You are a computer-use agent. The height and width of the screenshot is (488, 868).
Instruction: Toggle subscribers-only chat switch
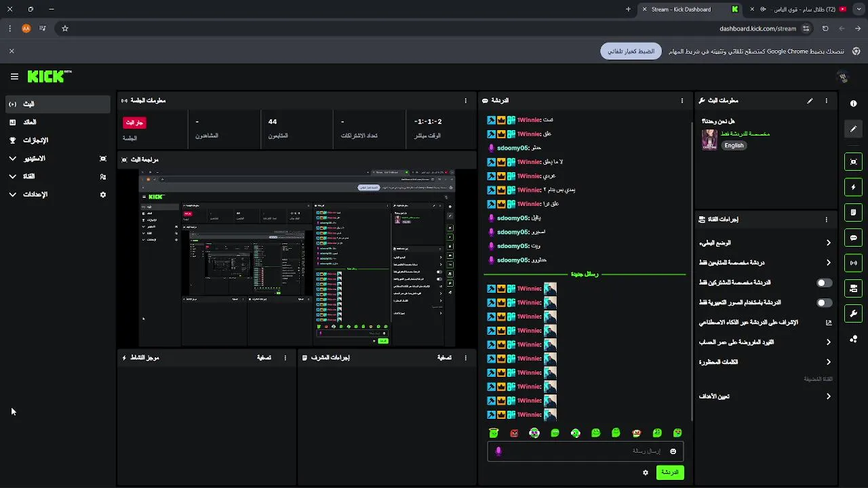[x=824, y=283]
